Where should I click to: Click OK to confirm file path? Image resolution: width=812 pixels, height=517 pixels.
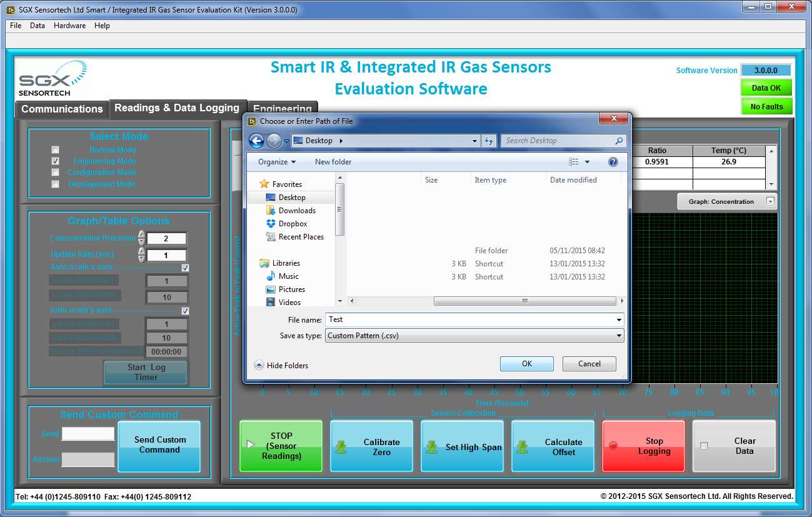pos(526,364)
